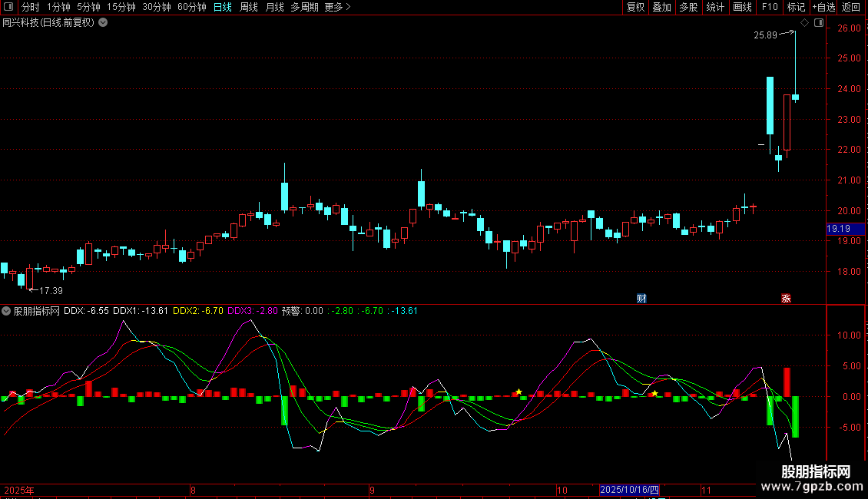Switch to 分时 time period
The image size is (868, 499).
31,7
